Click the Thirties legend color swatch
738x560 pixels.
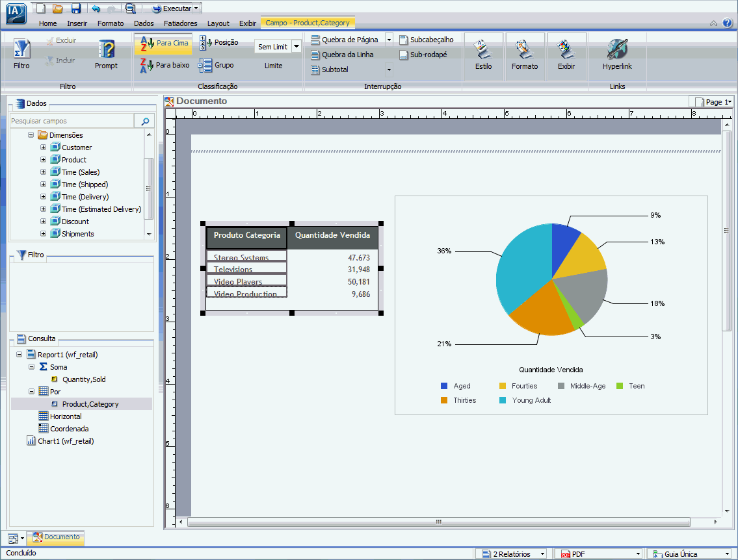pos(444,400)
